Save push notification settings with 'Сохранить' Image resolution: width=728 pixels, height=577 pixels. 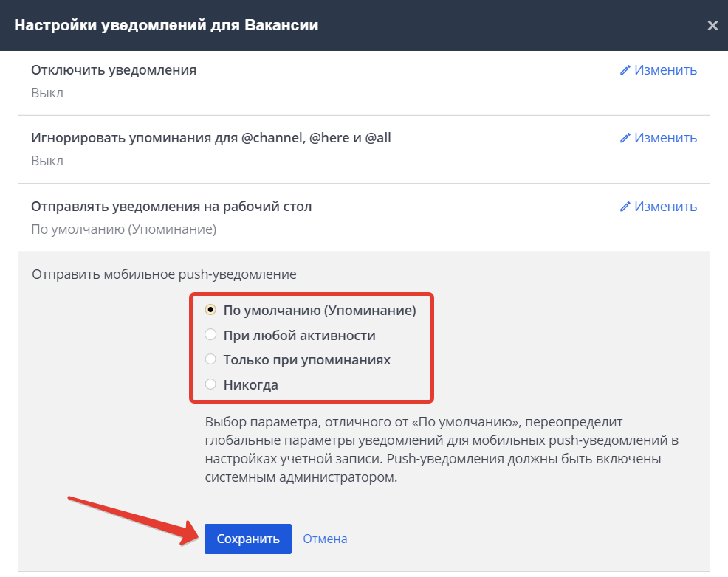pos(247,539)
